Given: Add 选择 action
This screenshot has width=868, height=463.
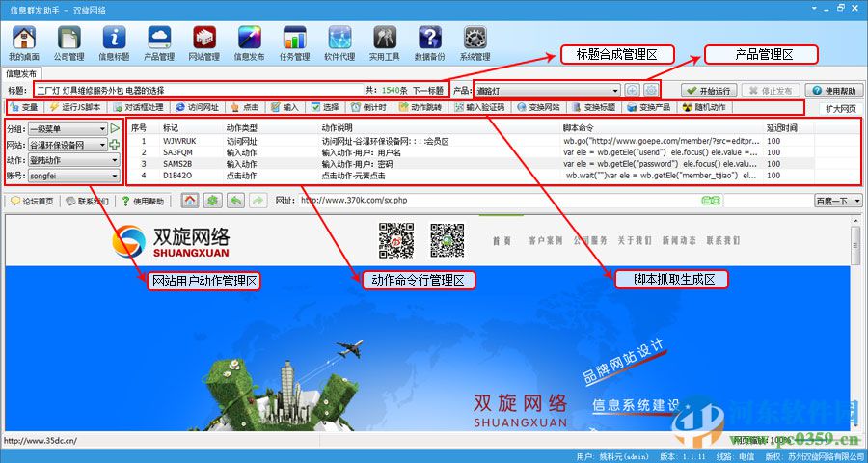Looking at the screenshot, I should point(325,107).
